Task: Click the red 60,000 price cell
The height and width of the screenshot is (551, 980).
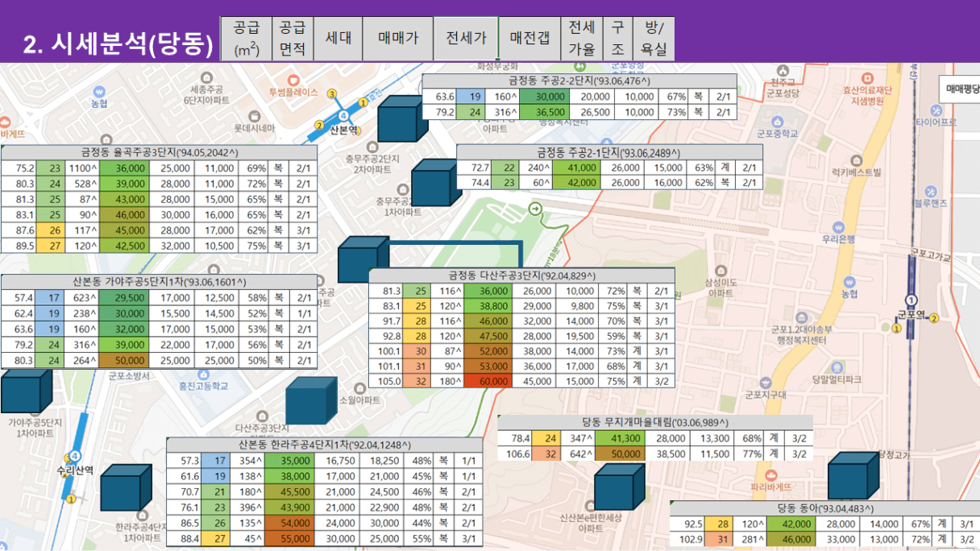Action: coord(488,381)
